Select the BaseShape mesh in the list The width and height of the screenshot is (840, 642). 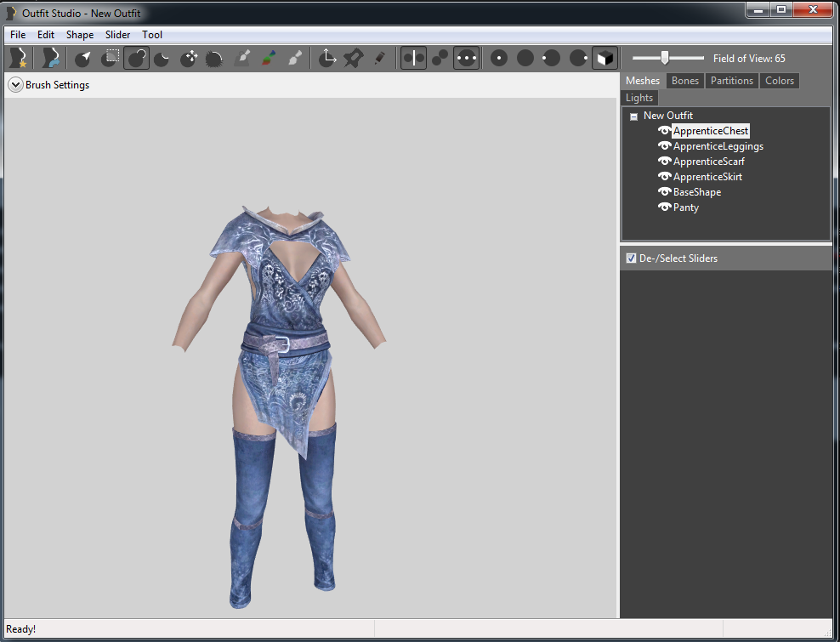696,192
